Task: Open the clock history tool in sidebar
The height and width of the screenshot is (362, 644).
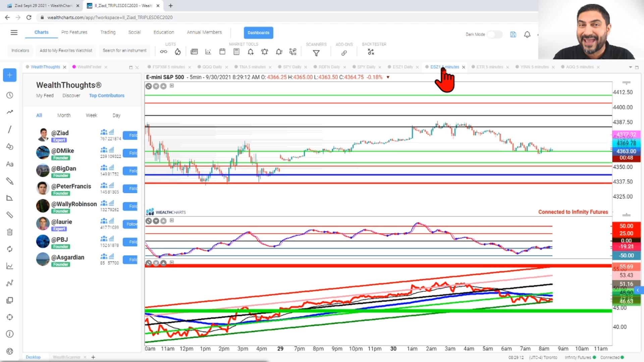Action: (x=10, y=95)
